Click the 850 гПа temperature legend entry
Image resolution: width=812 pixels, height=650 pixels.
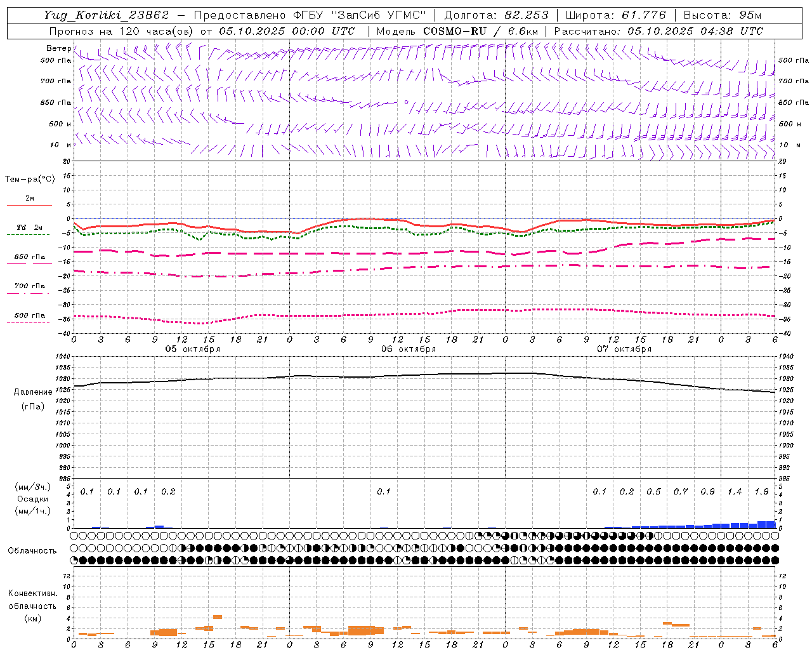(30, 257)
